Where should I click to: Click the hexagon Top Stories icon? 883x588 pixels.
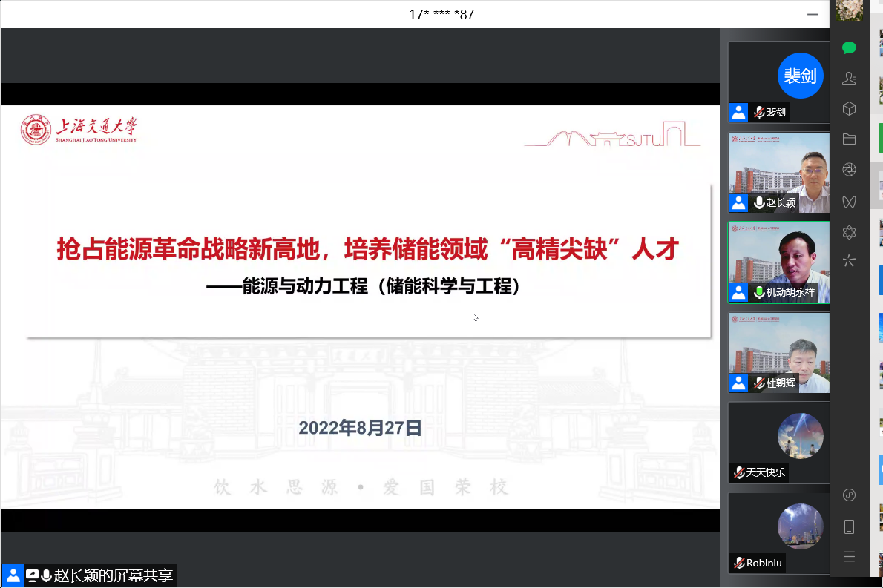coord(850,232)
